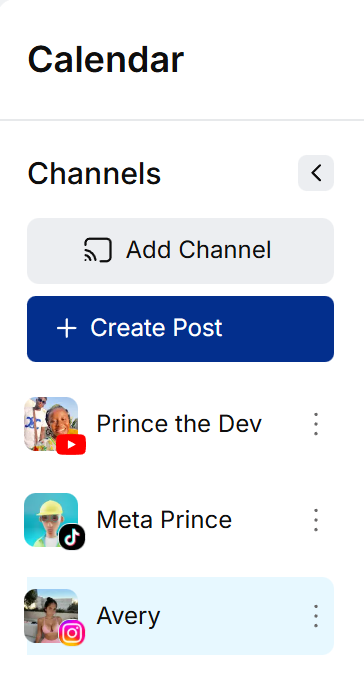The height and width of the screenshot is (677, 364).
Task: Click the Instagram badge on Avery
Action: pos(72,633)
